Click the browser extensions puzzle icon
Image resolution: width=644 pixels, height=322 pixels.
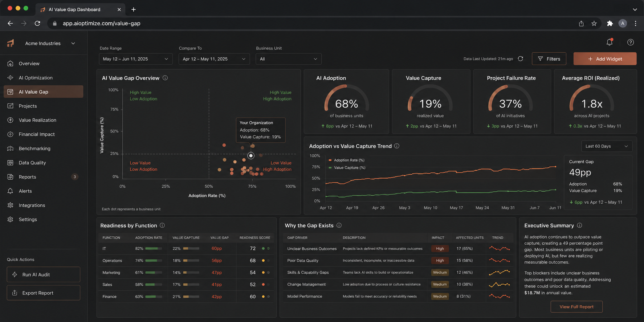click(610, 23)
